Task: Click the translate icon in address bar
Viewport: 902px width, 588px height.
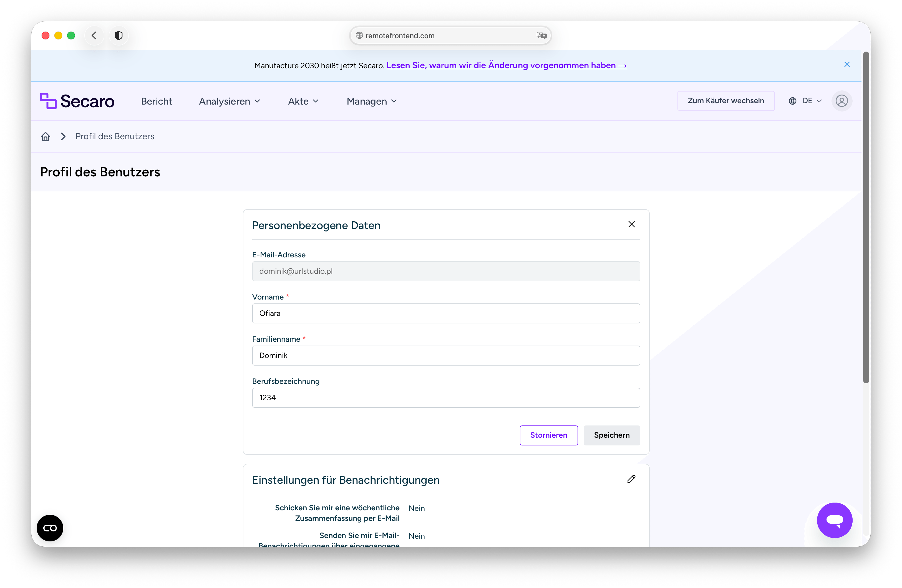Action: click(541, 36)
